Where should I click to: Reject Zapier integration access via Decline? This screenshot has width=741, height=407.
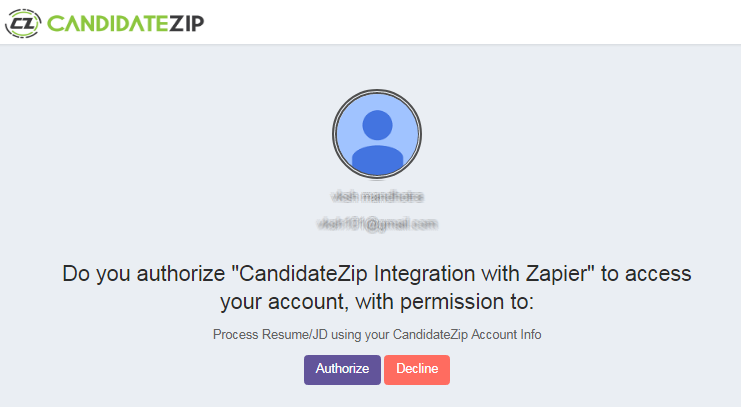417,370
